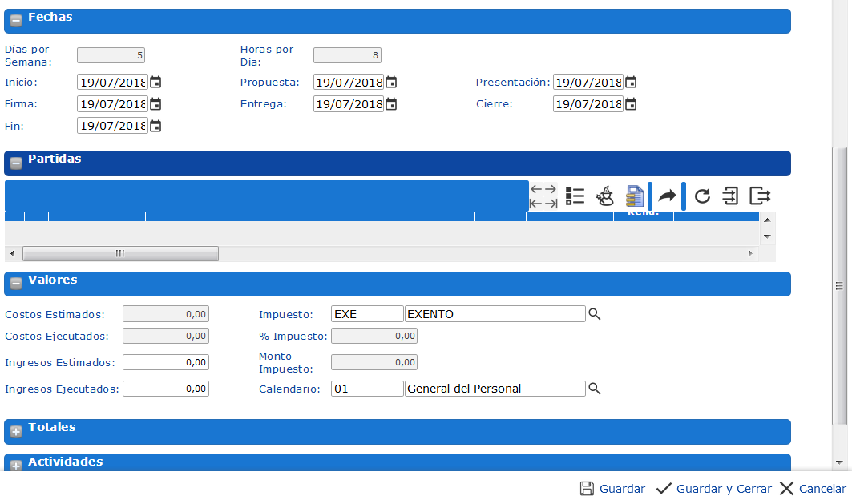Open the Calendario lookup magnifier
This screenshot has width=852, height=504.
(x=595, y=389)
